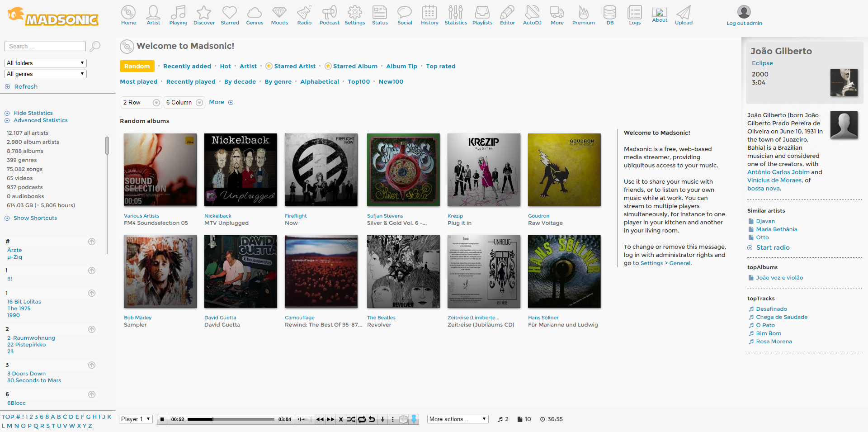Image resolution: width=868 pixels, height=432 pixels.
Task: Switch to the Recently added tab
Action: 187,66
